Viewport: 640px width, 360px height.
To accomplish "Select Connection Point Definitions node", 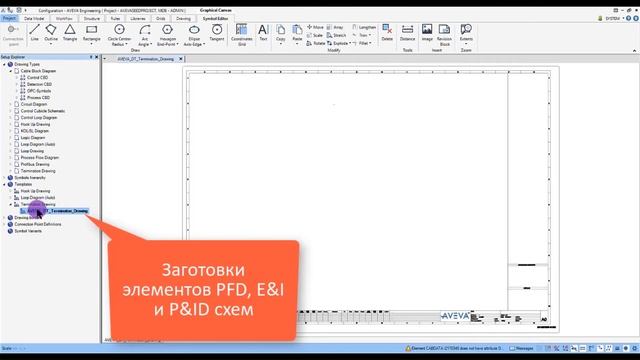I will pyautogui.click(x=38, y=224).
